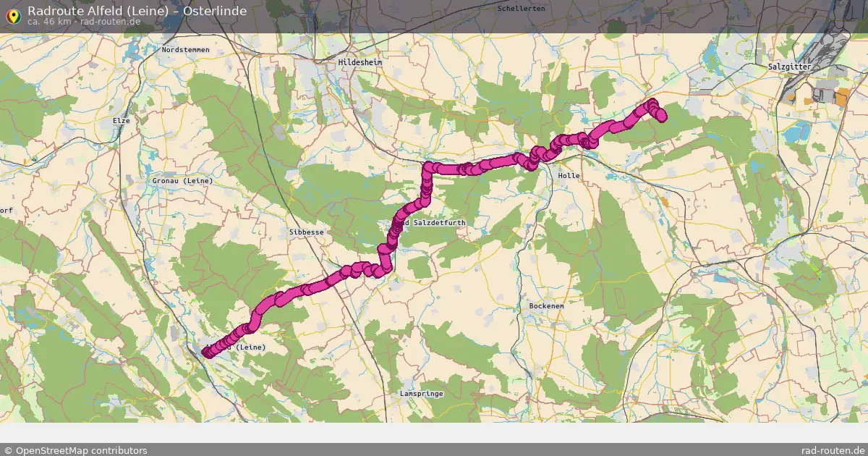Click the Nordstemmen town label
Screen dimensions: 868x456
[x=186, y=49]
